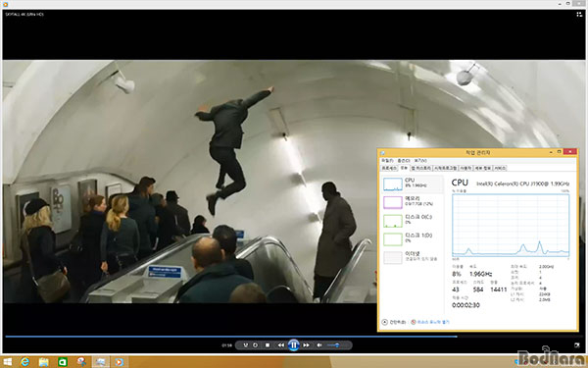588x368 pixels.
Task: Adjust the volume slider in player controls
Action: [x=334, y=345]
